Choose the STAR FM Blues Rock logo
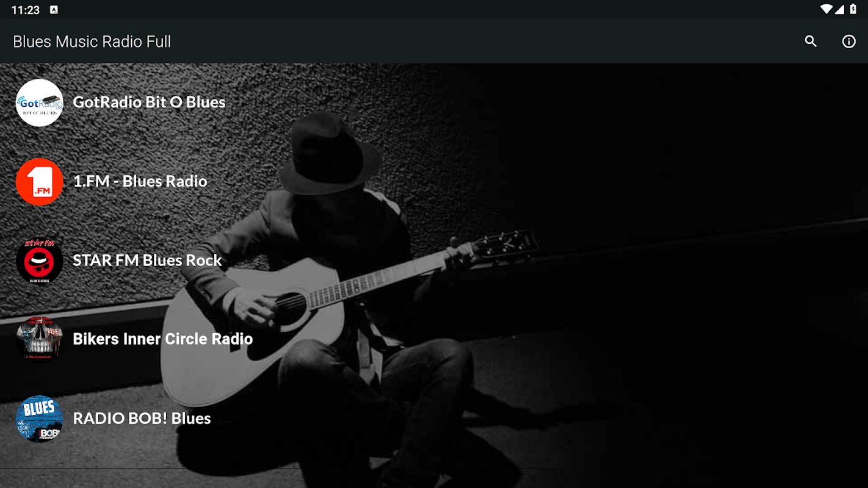The width and height of the screenshot is (868, 488). pyautogui.click(x=40, y=260)
